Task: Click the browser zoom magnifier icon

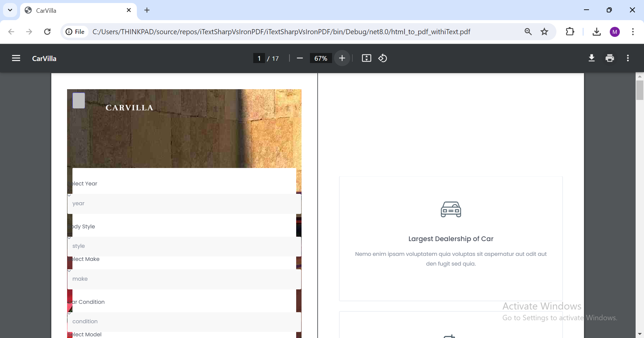Action: 528,32
